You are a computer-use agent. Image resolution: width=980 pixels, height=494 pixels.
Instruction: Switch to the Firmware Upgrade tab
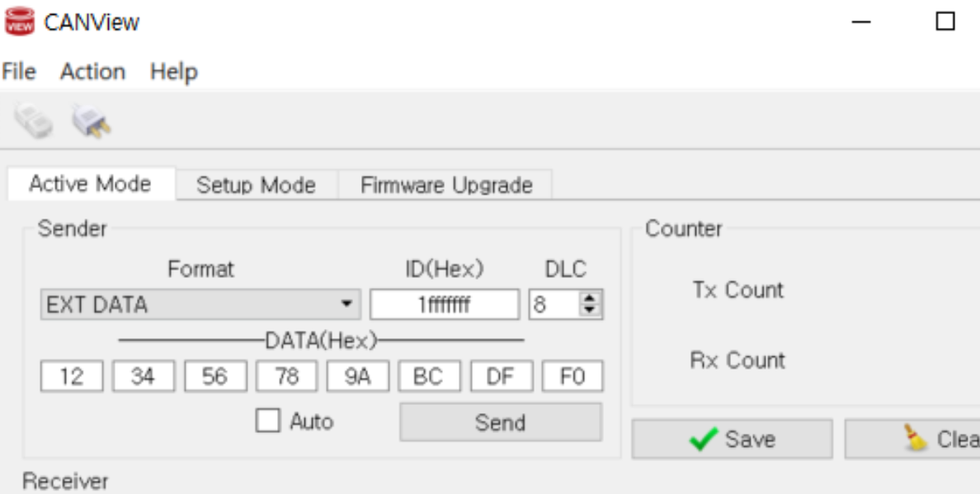446,185
